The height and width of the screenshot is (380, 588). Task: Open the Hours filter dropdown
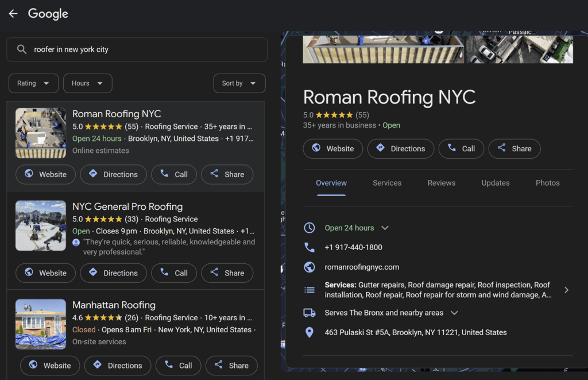pos(87,83)
